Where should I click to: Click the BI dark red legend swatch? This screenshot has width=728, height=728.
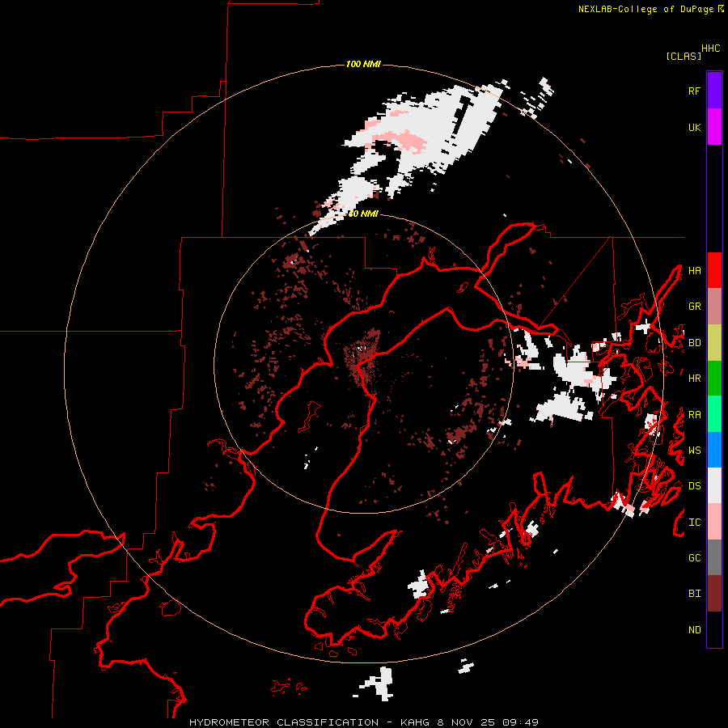(x=714, y=594)
